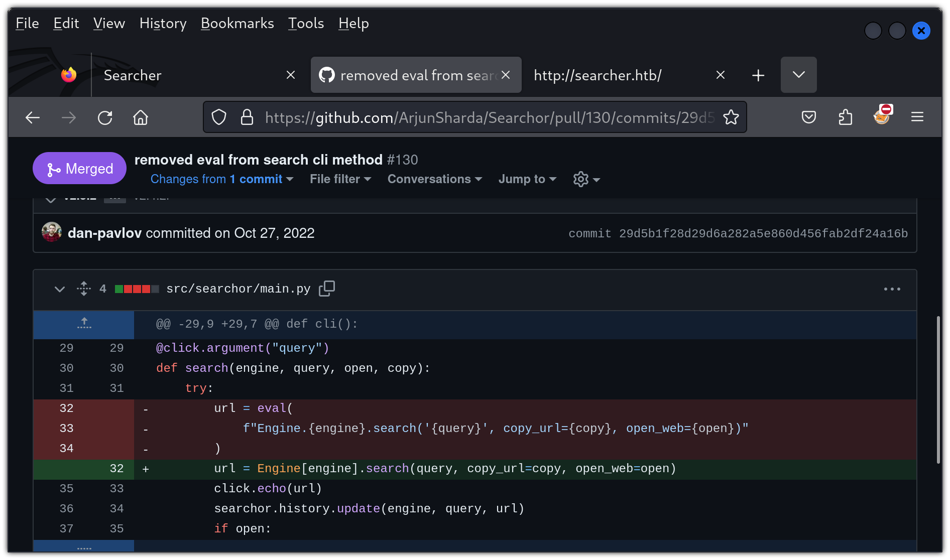This screenshot has width=950, height=560.
Task: Expand hidden lines above line 29
Action: (x=84, y=324)
